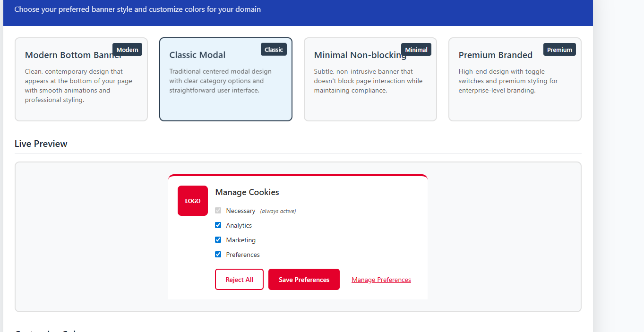This screenshot has height=332, width=644.
Task: Click the Modern badge on first card
Action: point(127,50)
